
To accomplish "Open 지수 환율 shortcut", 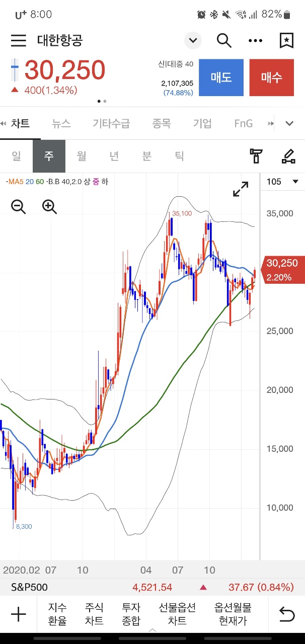I will (57, 614).
